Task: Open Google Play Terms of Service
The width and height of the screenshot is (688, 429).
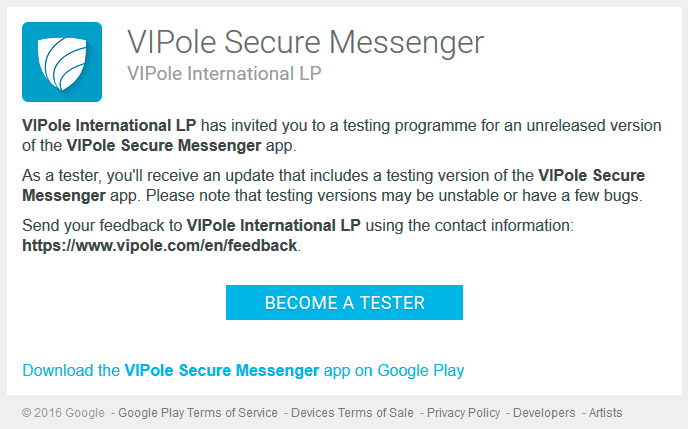Action: [198, 413]
